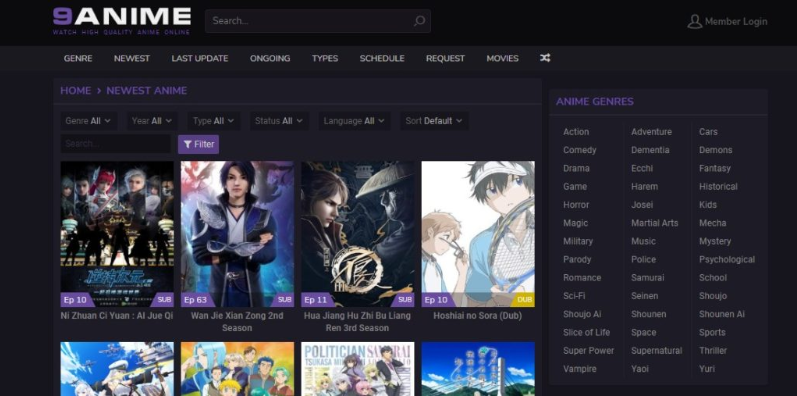The width and height of the screenshot is (797, 396).
Task: Focus the filter keyword search field
Action: click(116, 144)
